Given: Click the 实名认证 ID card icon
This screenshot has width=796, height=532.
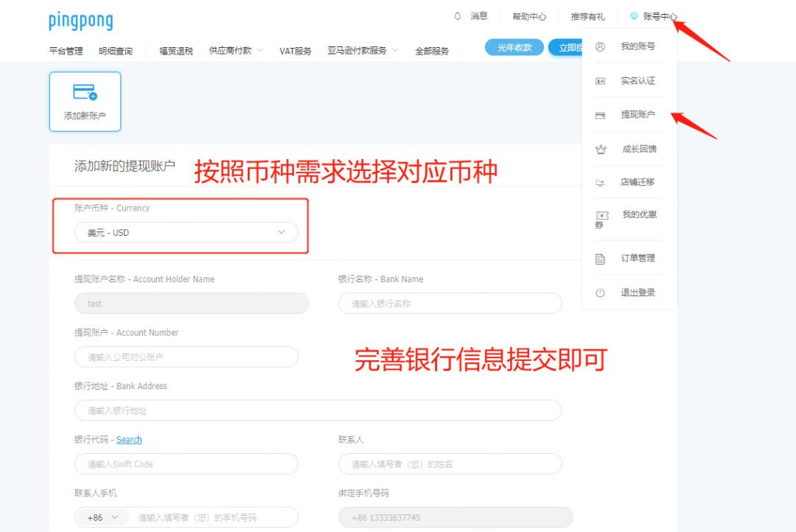Looking at the screenshot, I should (601, 80).
